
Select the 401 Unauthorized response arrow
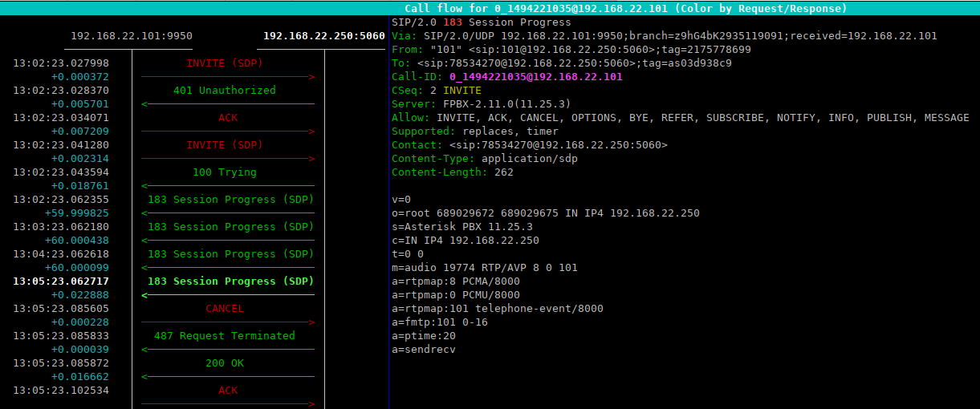coord(224,91)
